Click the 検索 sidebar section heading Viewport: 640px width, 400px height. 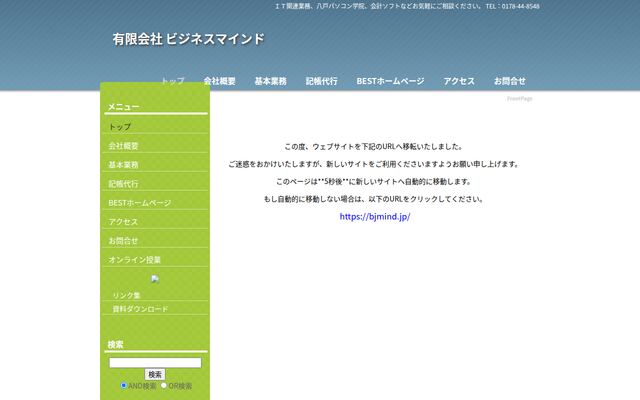click(x=116, y=344)
